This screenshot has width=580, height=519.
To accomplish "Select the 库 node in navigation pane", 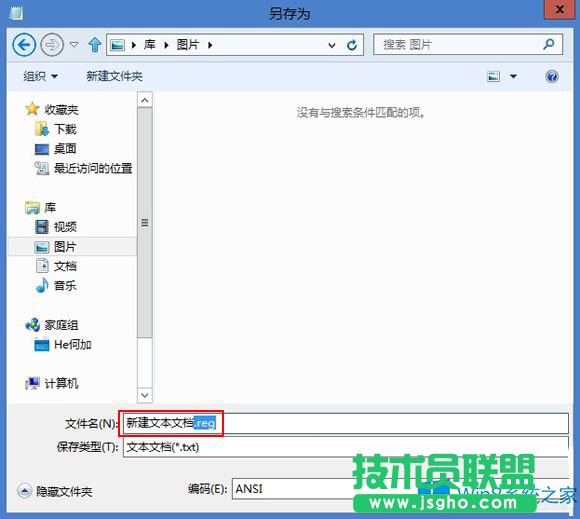I will pos(50,207).
